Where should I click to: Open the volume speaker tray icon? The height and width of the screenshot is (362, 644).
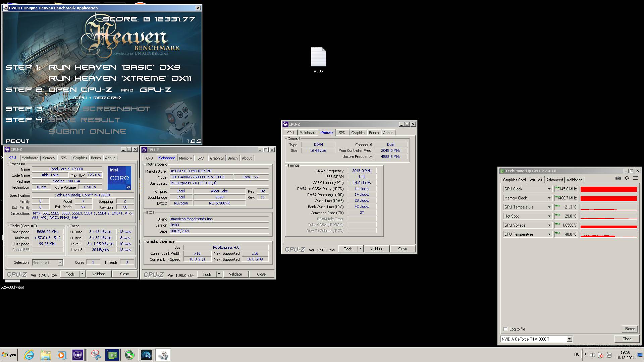593,355
